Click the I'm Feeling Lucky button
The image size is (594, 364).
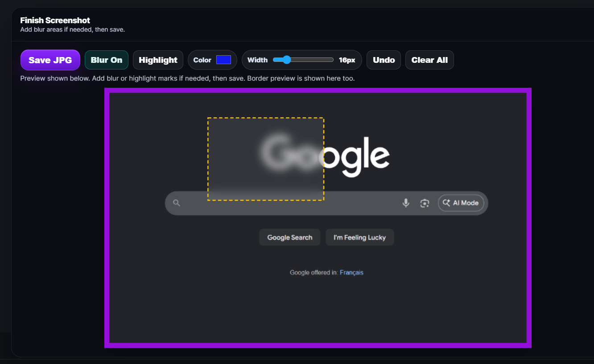pos(360,237)
